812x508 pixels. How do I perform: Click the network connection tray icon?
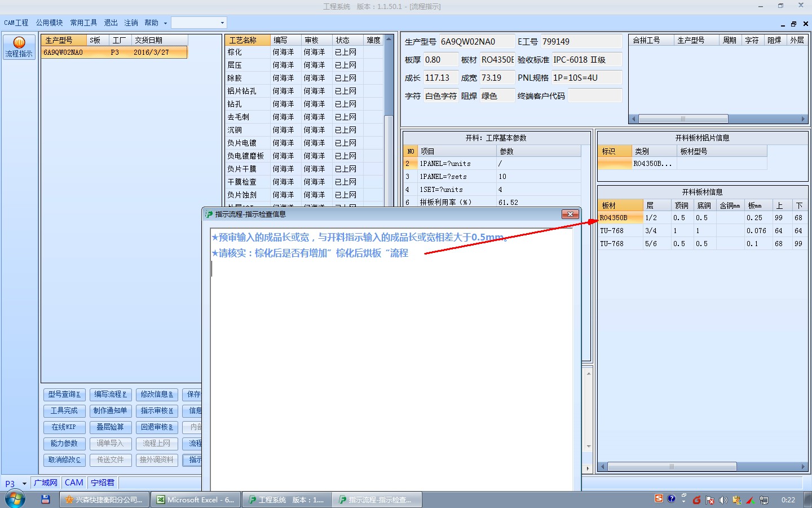pyautogui.click(x=764, y=500)
